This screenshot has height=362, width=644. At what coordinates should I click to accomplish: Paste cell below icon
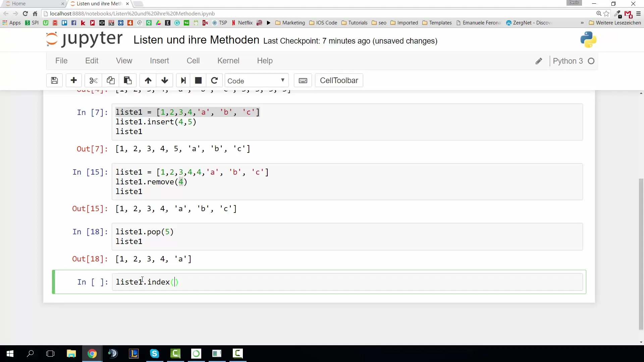127,80
